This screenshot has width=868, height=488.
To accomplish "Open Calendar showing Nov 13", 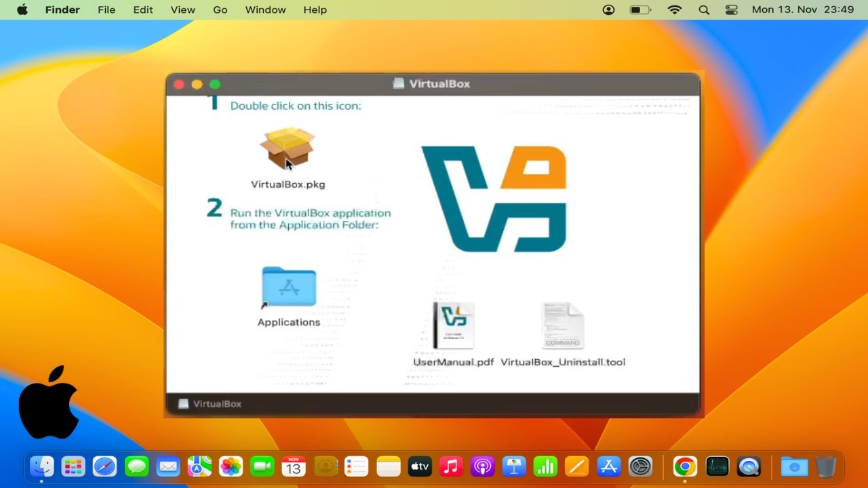I will click(294, 467).
